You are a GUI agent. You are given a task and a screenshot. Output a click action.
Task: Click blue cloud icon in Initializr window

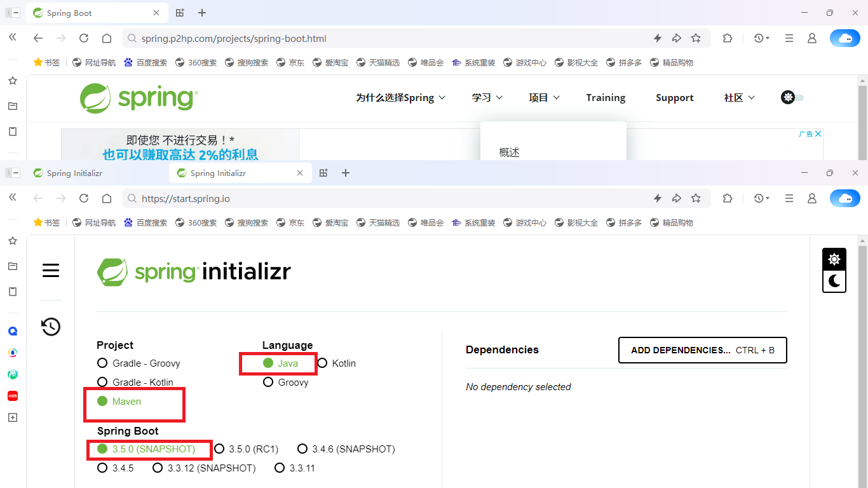pos(845,198)
